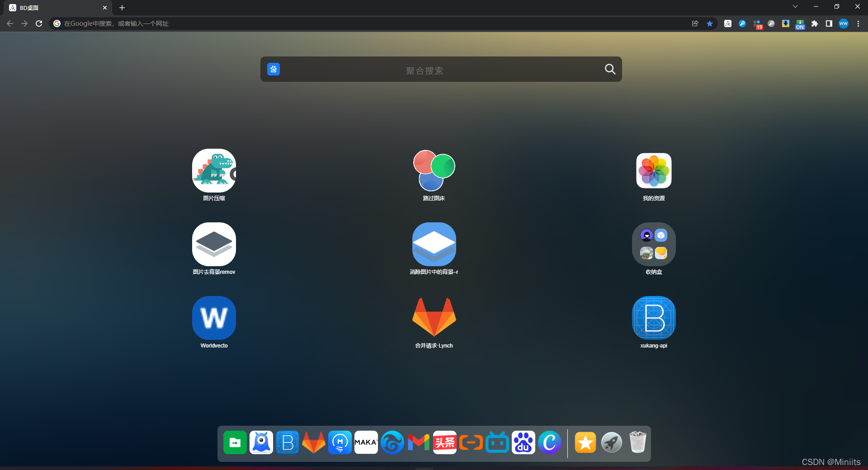Open the tab search chevron
Image resolution: width=868 pixels, height=470 pixels.
(795, 6)
